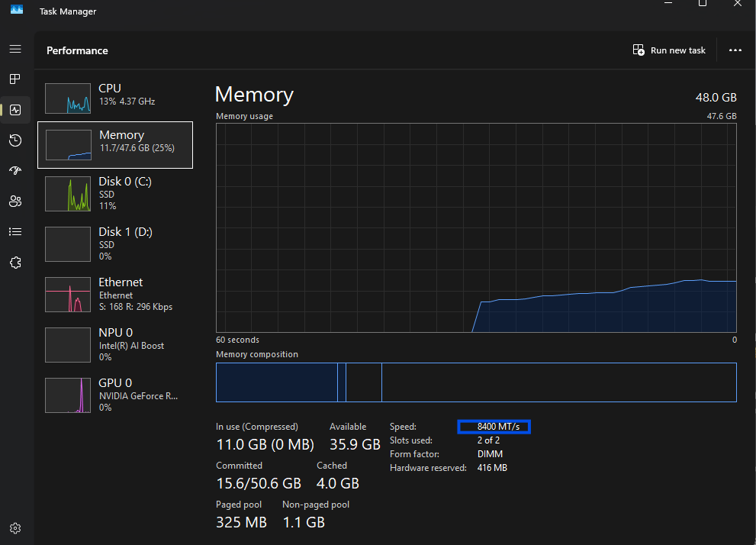
Task: Open Task Manager Settings
Action: (x=15, y=527)
